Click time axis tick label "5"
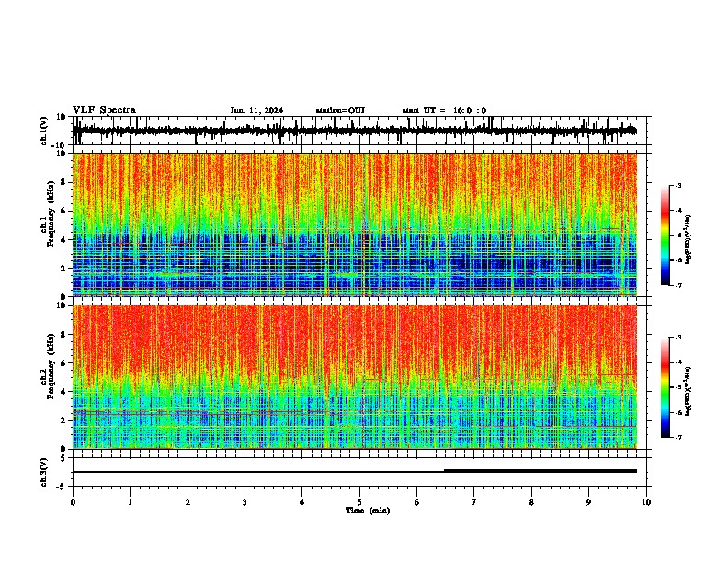 [359, 502]
